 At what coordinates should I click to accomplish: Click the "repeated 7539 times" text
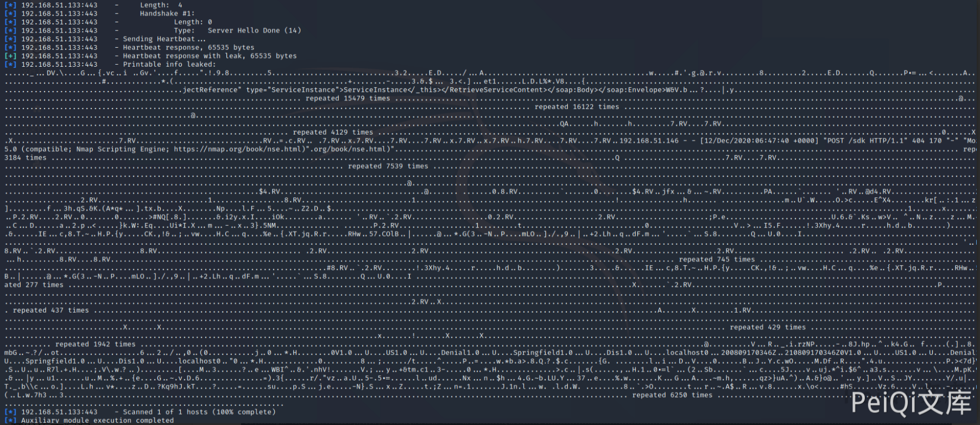point(388,166)
